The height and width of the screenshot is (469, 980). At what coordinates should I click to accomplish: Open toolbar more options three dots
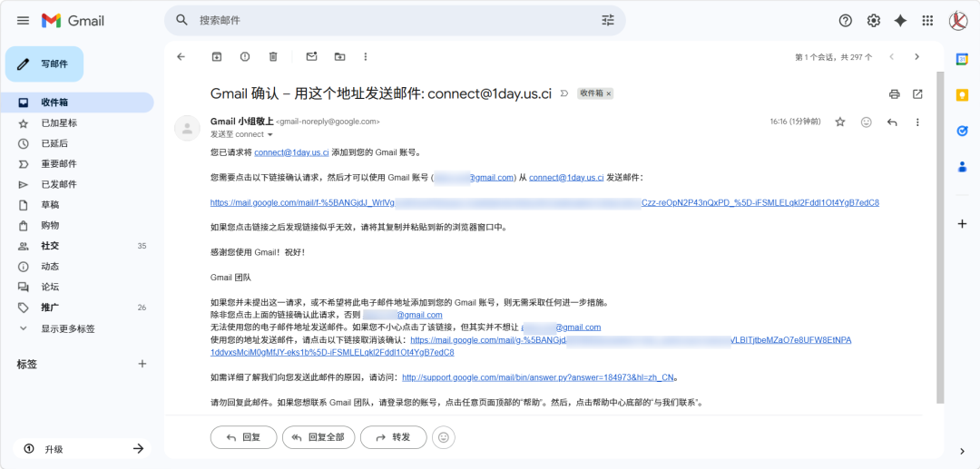(x=366, y=57)
